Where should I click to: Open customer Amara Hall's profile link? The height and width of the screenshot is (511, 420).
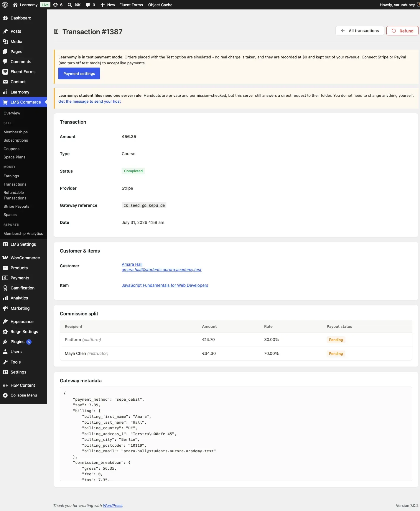pyautogui.click(x=132, y=264)
